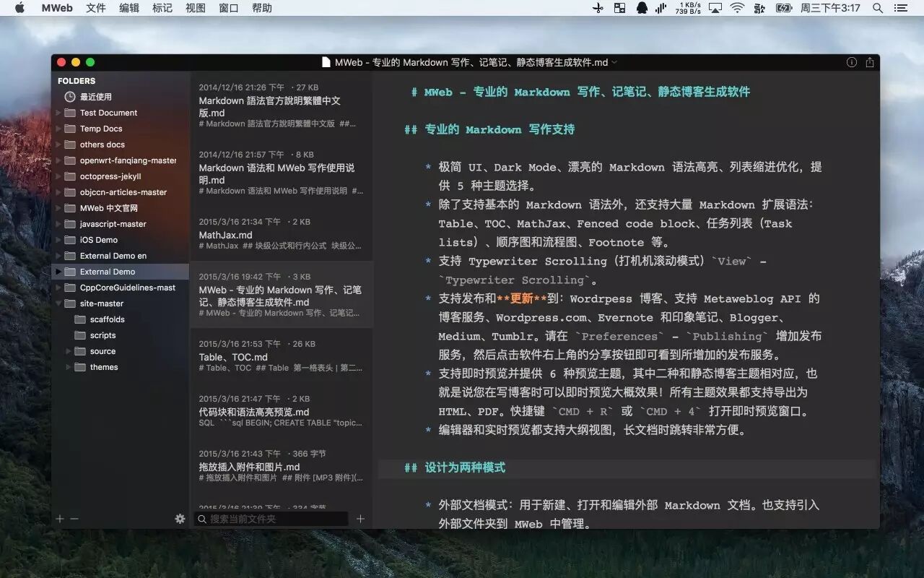Open Table、TOC.md in the document list
This screenshot has width=924, height=578.
pyautogui.click(x=282, y=355)
